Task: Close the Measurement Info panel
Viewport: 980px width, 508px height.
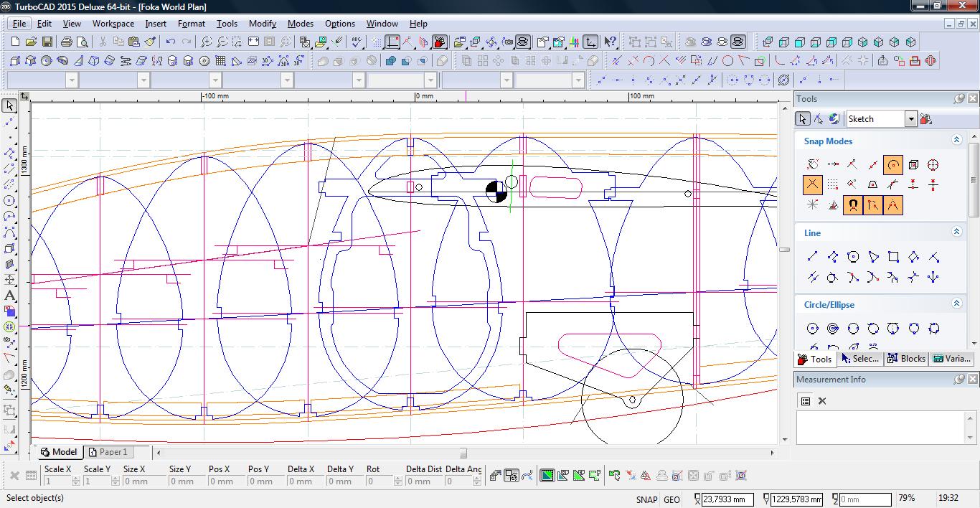Action: 972,379
